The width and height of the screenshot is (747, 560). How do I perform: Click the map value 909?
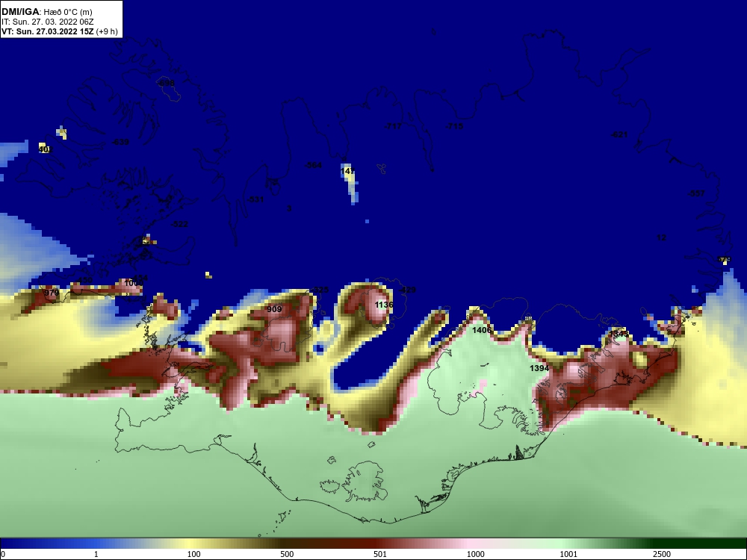point(274,309)
